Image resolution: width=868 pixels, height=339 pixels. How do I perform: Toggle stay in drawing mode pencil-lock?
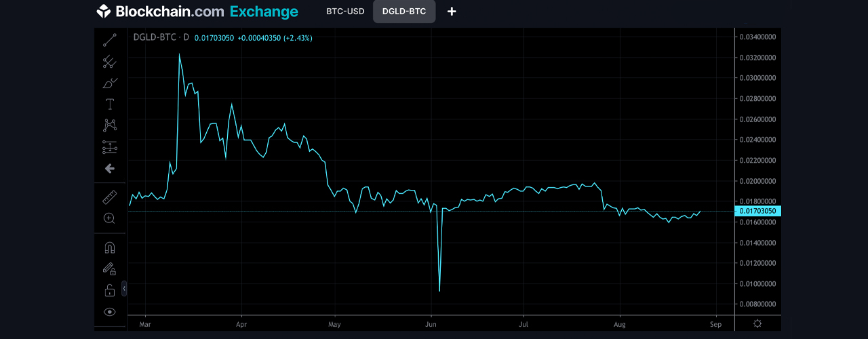(109, 268)
